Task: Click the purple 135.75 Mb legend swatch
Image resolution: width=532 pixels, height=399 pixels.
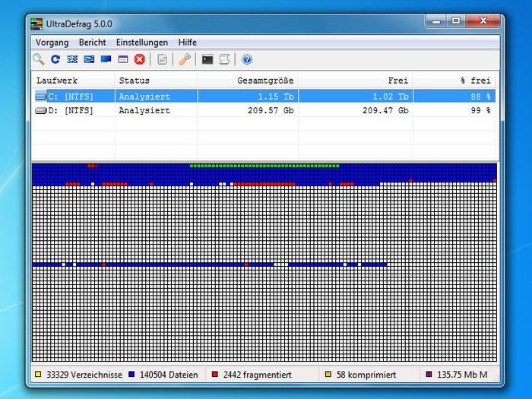Action: point(429,374)
